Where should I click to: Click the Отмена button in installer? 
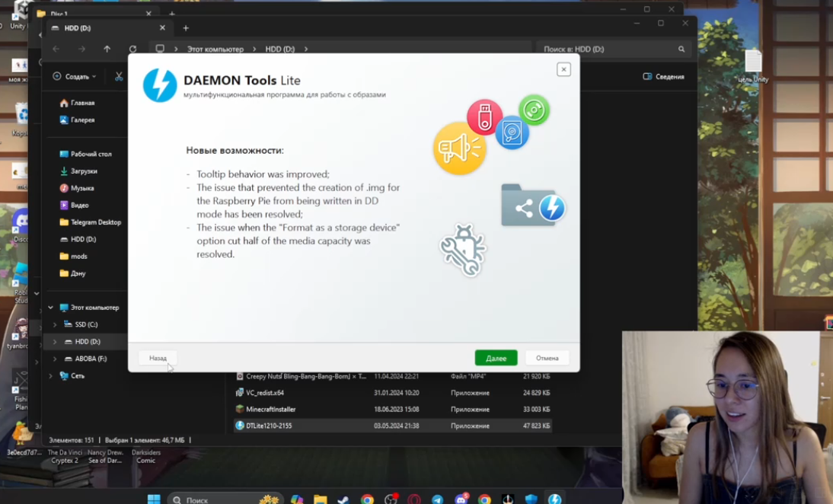[x=547, y=358]
